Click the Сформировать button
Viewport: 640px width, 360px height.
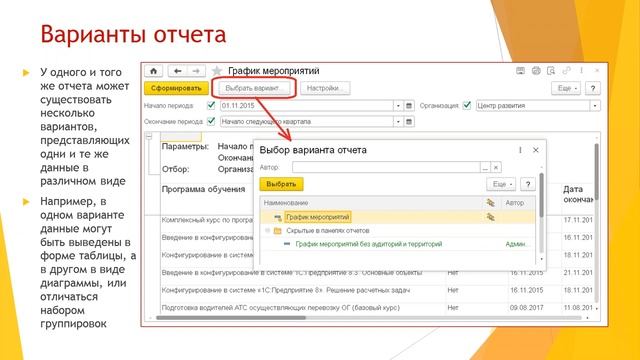point(176,88)
